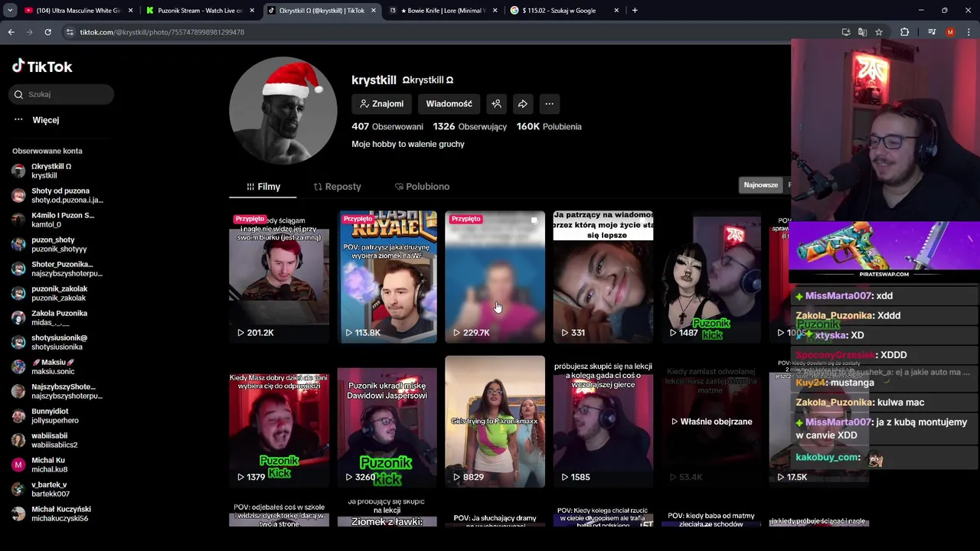Screen dimensions: 980x551
Task: Open v_bartek_v account in sidebar
Action: [57, 489]
